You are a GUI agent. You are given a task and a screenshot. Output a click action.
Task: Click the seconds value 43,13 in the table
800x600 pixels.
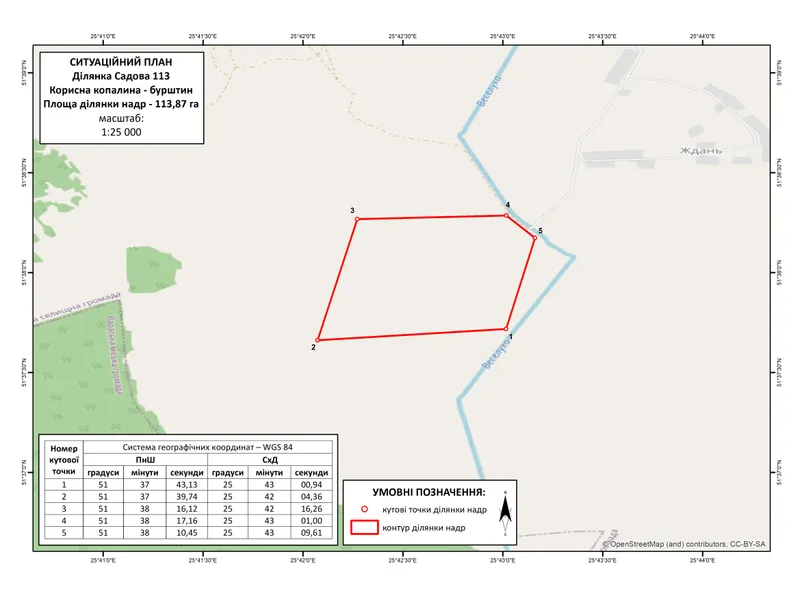tap(186, 485)
